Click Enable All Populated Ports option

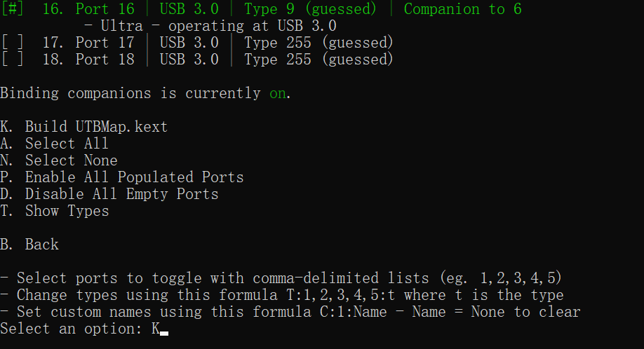pyautogui.click(x=122, y=177)
